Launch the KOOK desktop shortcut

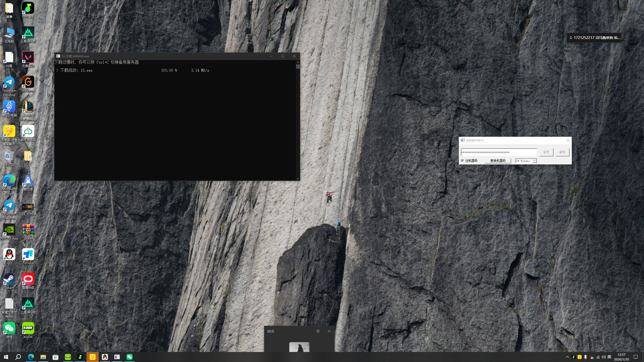(x=28, y=330)
